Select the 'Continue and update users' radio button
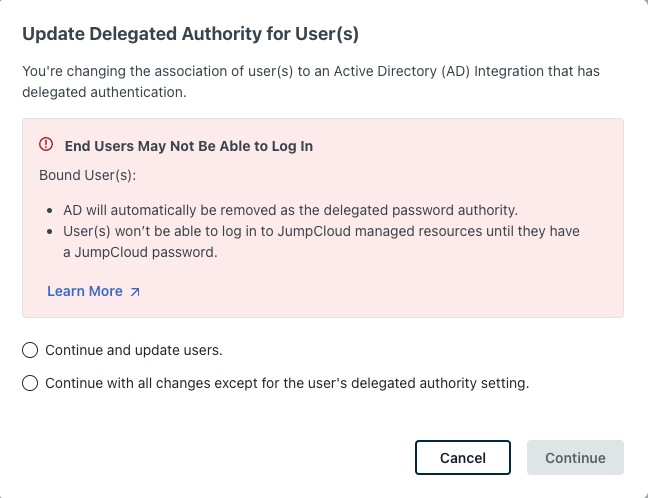The image size is (648, 498). coord(30,350)
